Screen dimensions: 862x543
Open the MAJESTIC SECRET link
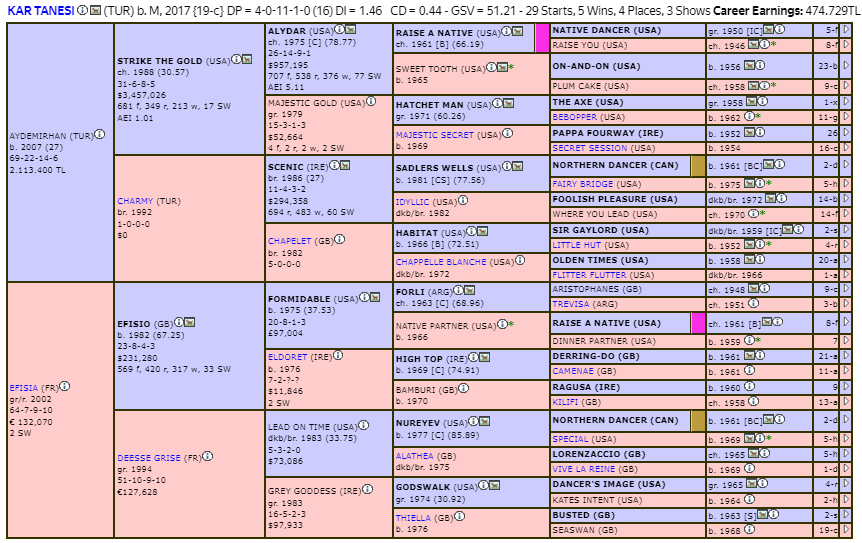(435, 135)
